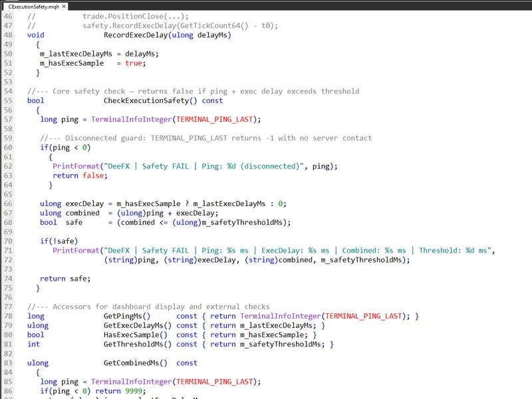Click the commented trade.PositionClose line
Screen dimensions: 532x399
click(136, 16)
